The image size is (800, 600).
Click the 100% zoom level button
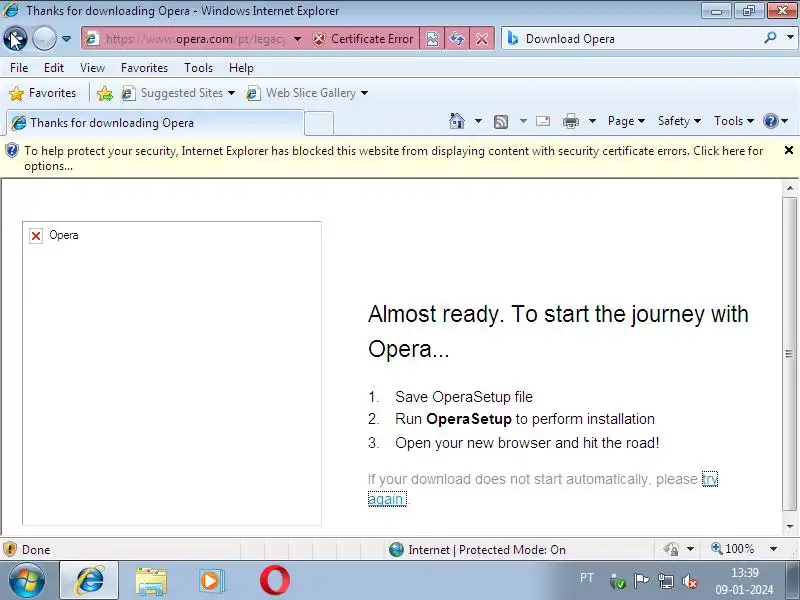tap(733, 549)
